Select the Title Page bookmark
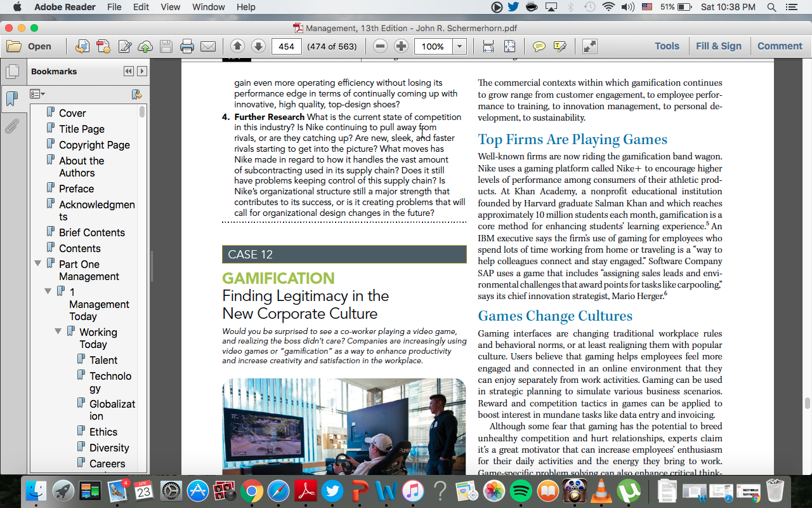Viewport: 812px width, 508px height. click(82, 129)
